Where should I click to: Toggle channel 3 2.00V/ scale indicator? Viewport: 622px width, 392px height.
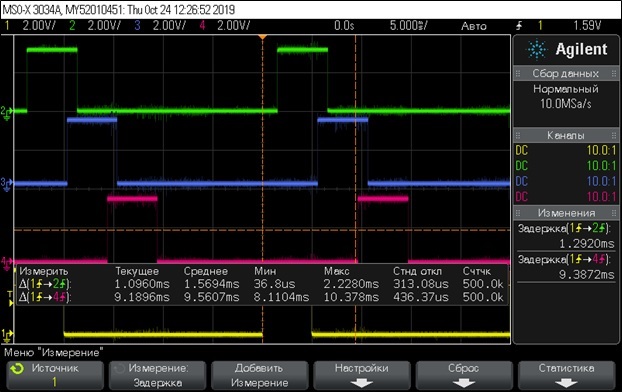click(x=160, y=26)
